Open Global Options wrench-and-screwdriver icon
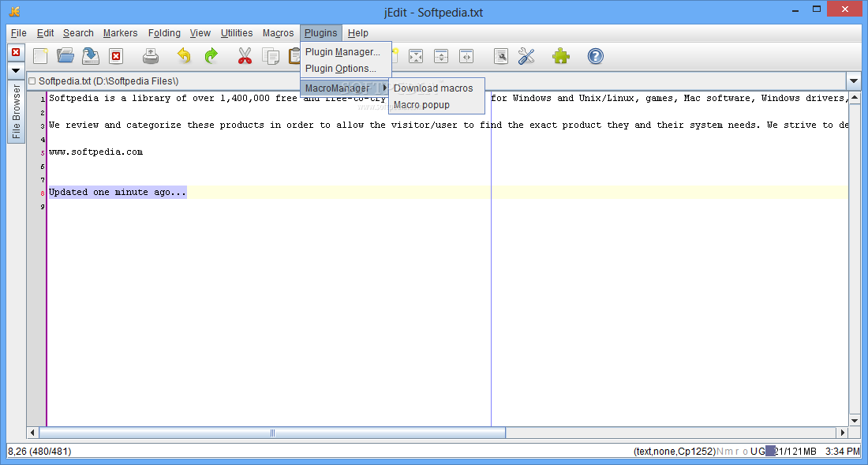Screen dimensions: 868x465 pos(526,56)
